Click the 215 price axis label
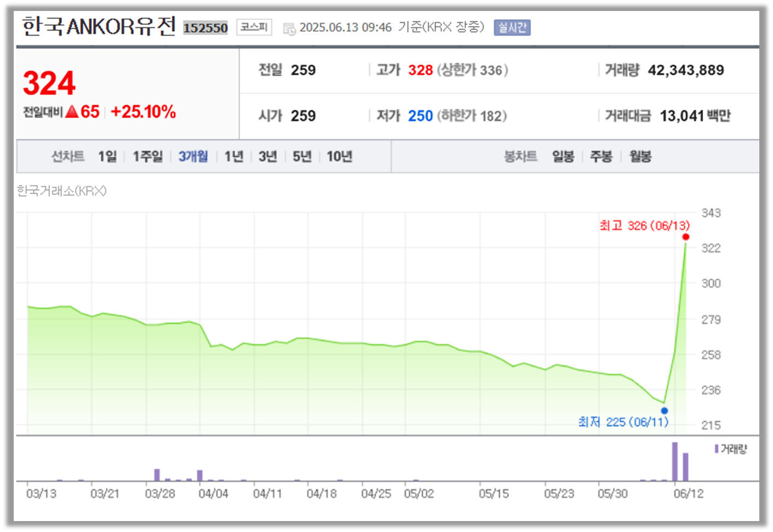Viewport: 773px width, 532px height. 711,425
